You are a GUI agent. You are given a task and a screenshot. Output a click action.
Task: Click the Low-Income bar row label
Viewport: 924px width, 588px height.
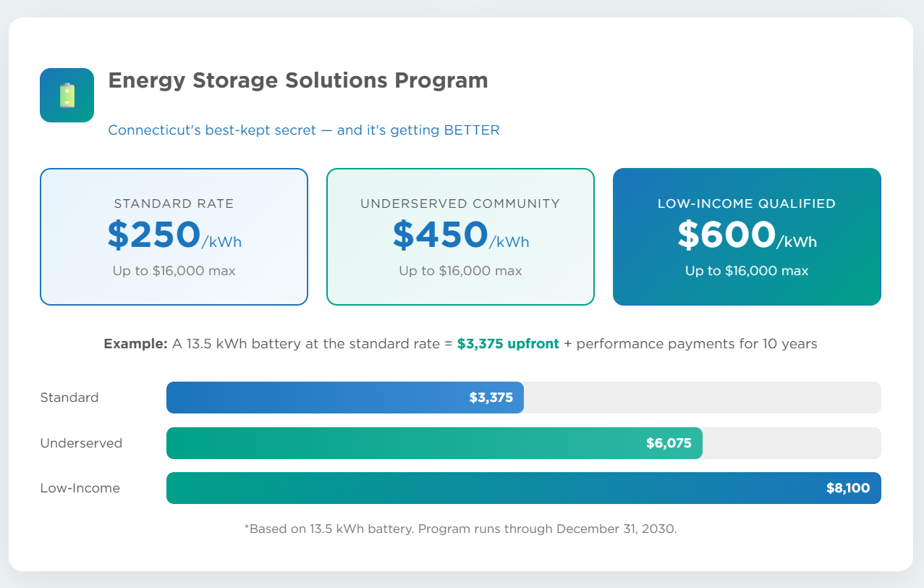pos(80,488)
